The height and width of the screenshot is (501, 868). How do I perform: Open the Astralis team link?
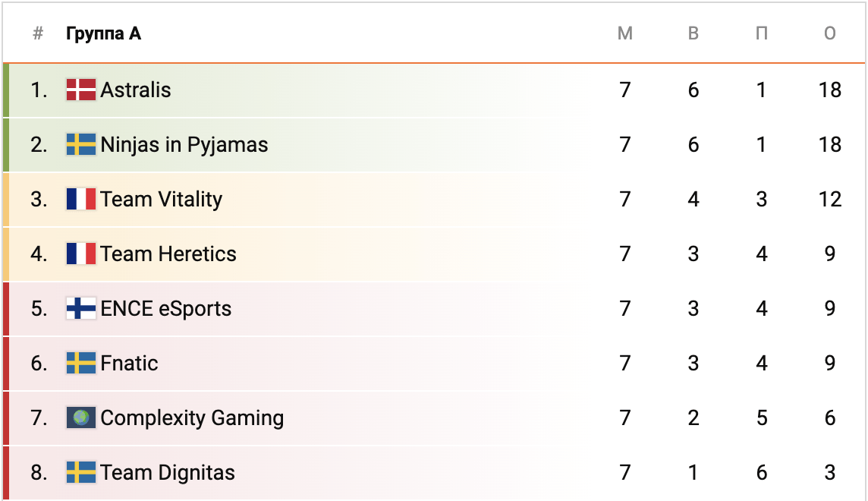point(136,90)
